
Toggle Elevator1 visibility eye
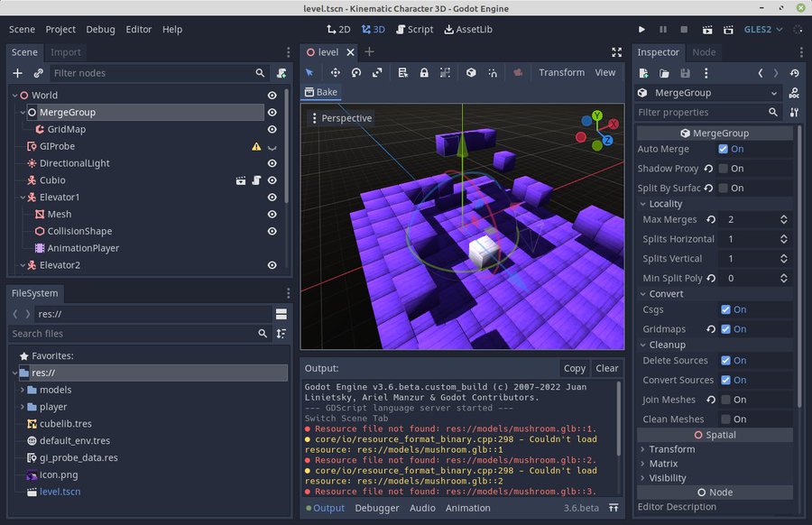point(272,198)
